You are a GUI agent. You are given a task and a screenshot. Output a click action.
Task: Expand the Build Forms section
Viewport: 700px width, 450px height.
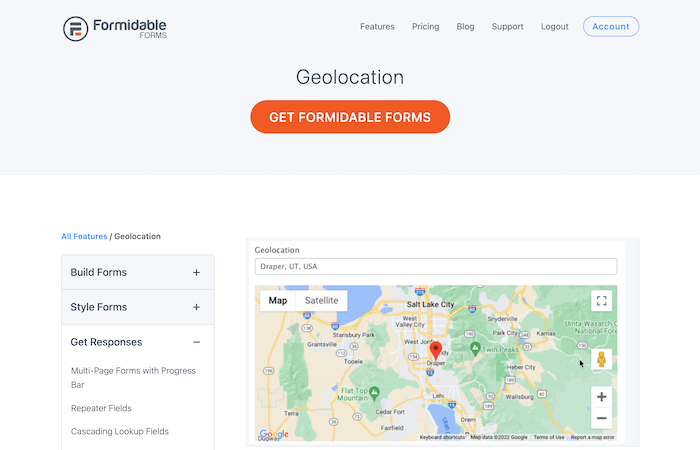(x=138, y=272)
